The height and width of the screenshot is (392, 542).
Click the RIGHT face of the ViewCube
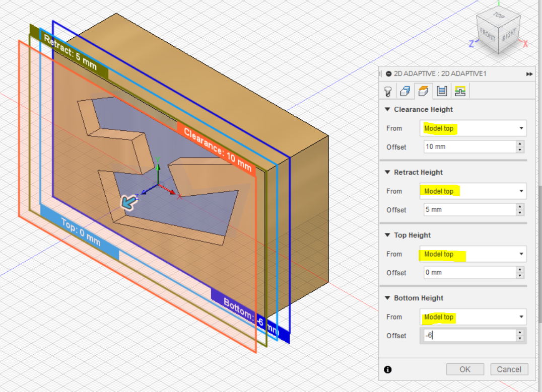click(x=509, y=35)
